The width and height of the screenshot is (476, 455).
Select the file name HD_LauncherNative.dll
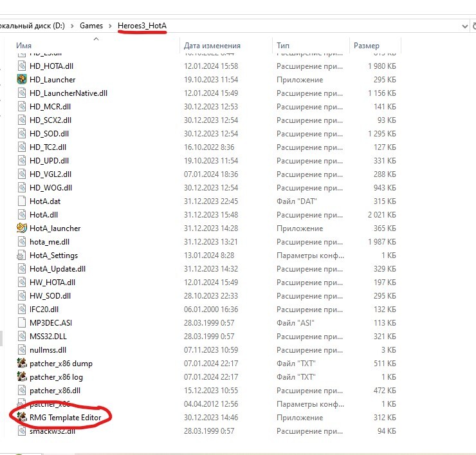click(x=69, y=93)
